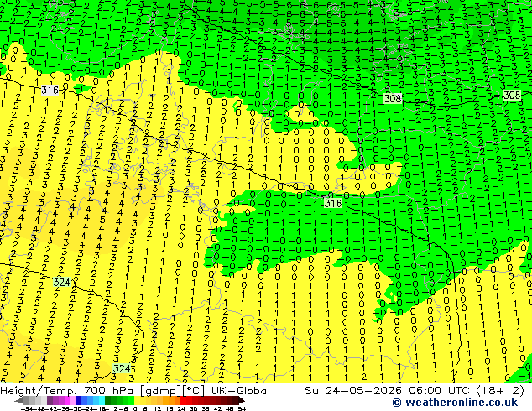Click the '(18+12)' forecast run label
This screenshot has width=532, height=411.
[x=500, y=391]
